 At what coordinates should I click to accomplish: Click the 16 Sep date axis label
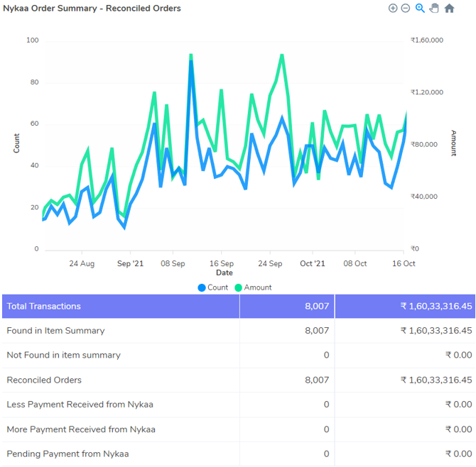pos(222,263)
